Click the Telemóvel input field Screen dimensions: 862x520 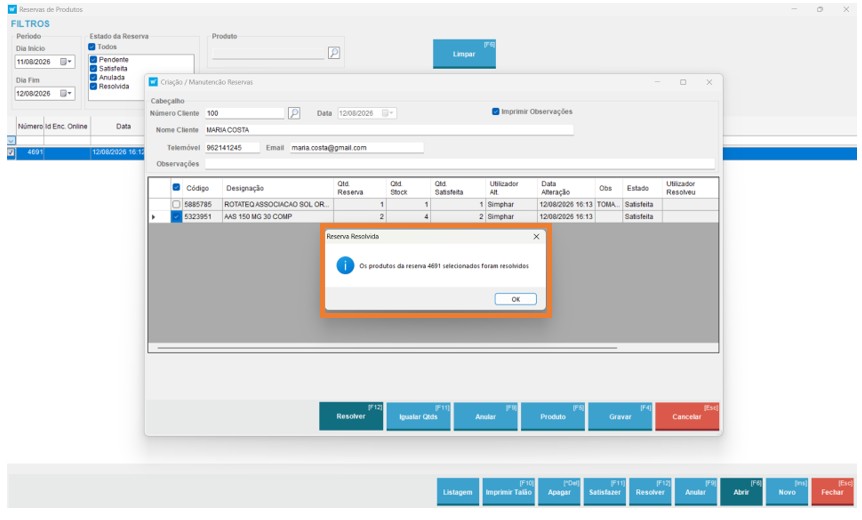tap(232, 147)
